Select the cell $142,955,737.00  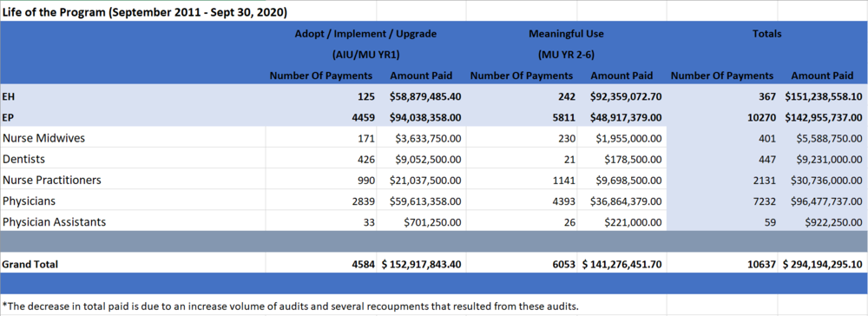point(824,118)
